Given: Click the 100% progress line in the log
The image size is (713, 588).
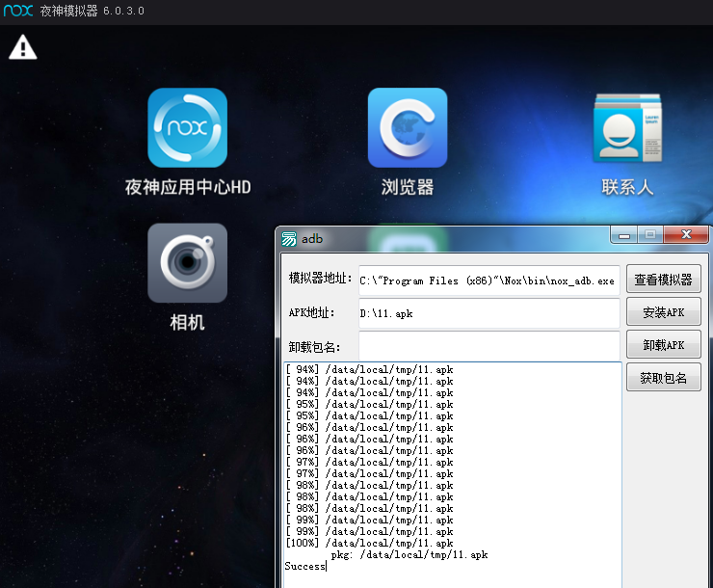Looking at the screenshot, I should (369, 544).
